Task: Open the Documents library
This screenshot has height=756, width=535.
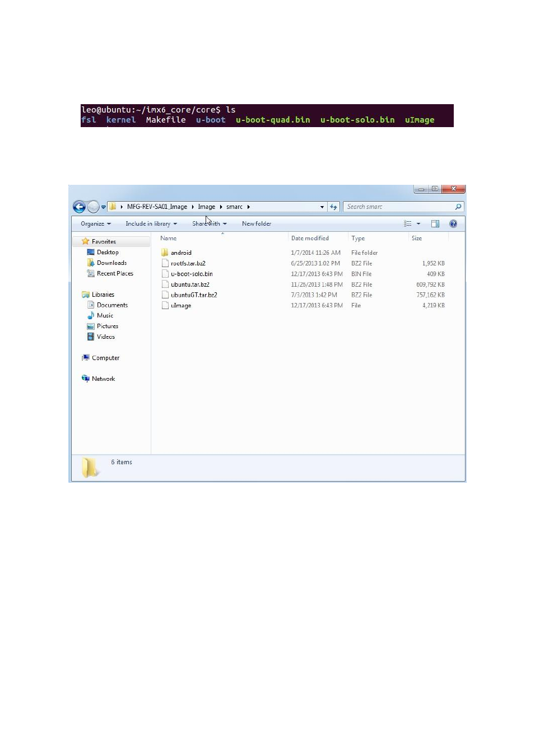Action: tap(112, 305)
